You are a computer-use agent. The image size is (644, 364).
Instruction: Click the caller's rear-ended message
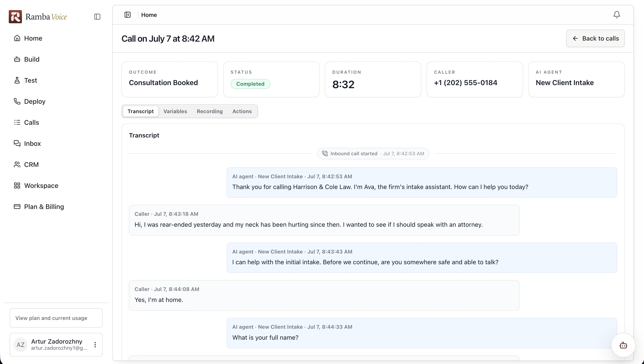(324, 220)
